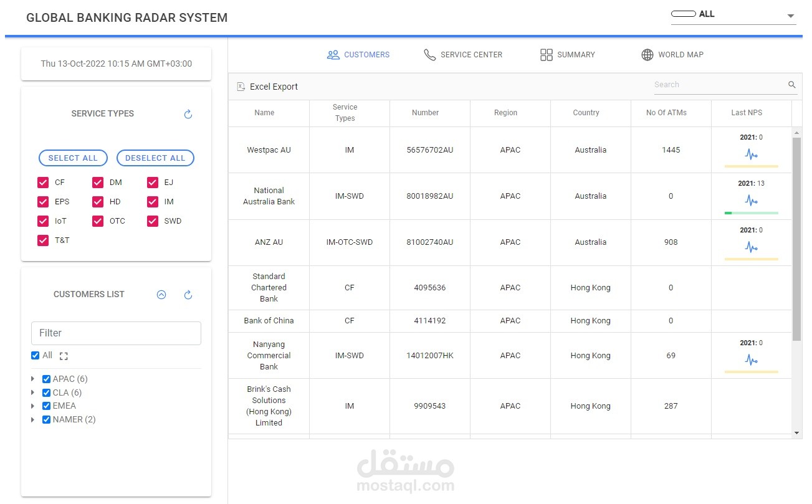The height and width of the screenshot is (504, 812).
Task: Click the SELECT ALL button
Action: pyautogui.click(x=73, y=158)
